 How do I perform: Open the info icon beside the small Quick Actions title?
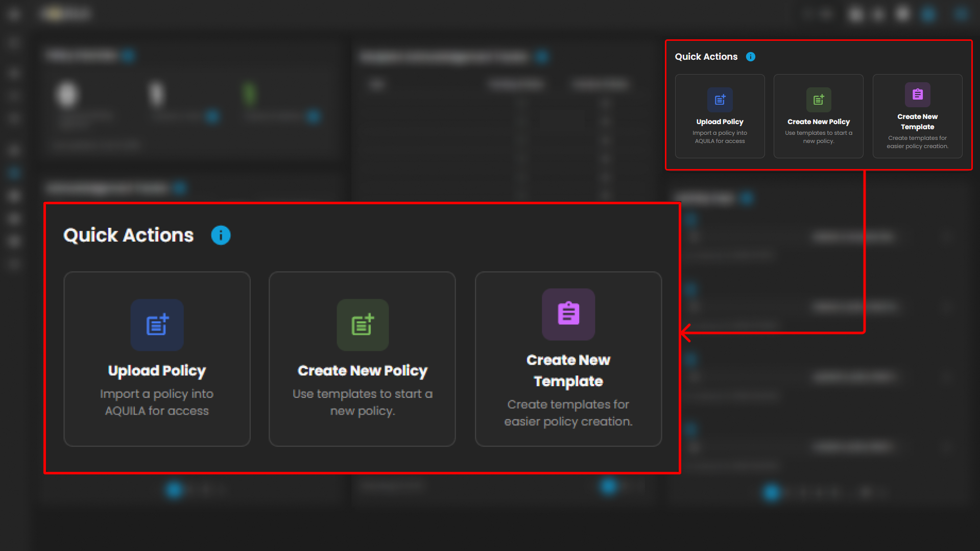pyautogui.click(x=750, y=57)
